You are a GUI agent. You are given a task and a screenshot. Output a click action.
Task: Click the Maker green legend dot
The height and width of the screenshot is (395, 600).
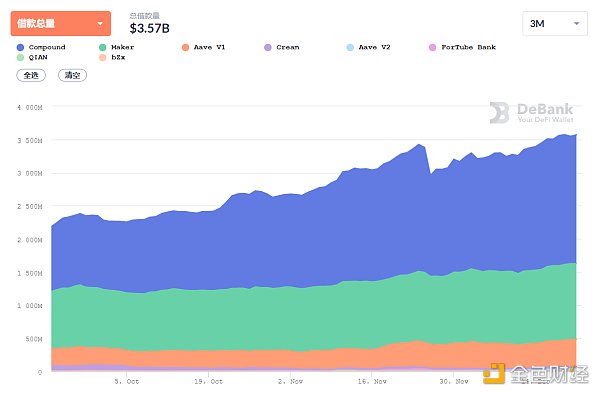[103, 47]
